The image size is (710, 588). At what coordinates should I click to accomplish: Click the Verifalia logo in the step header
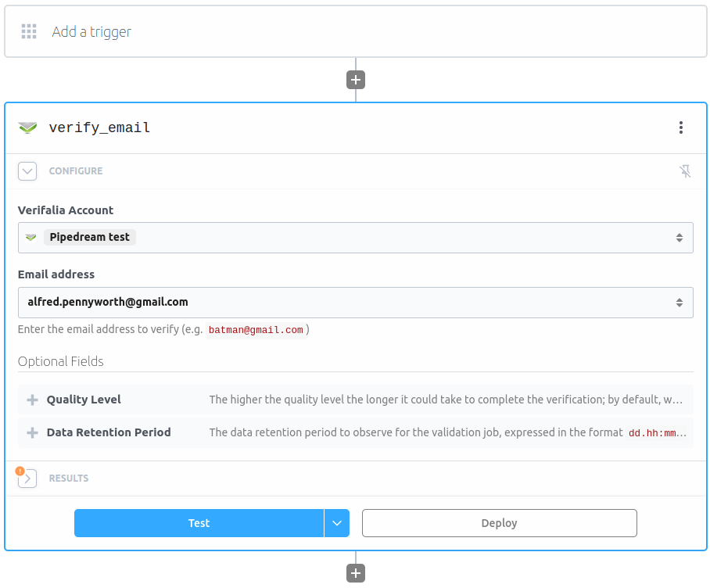tap(27, 127)
